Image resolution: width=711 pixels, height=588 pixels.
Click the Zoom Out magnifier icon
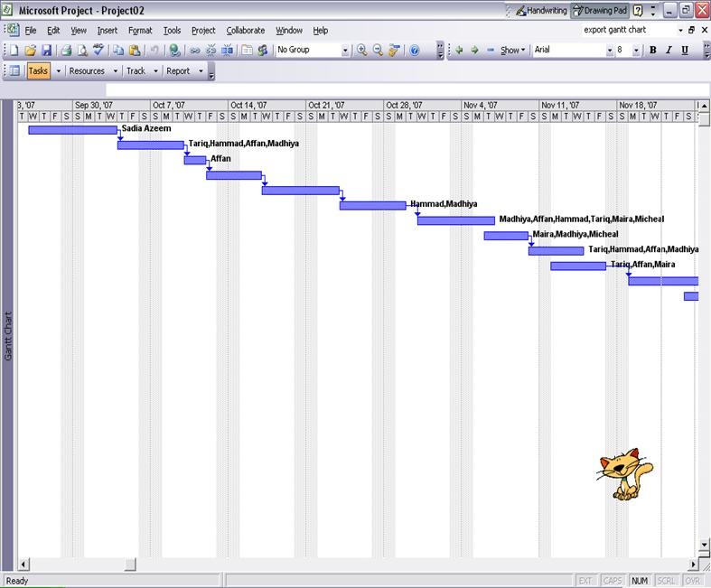[x=378, y=51]
